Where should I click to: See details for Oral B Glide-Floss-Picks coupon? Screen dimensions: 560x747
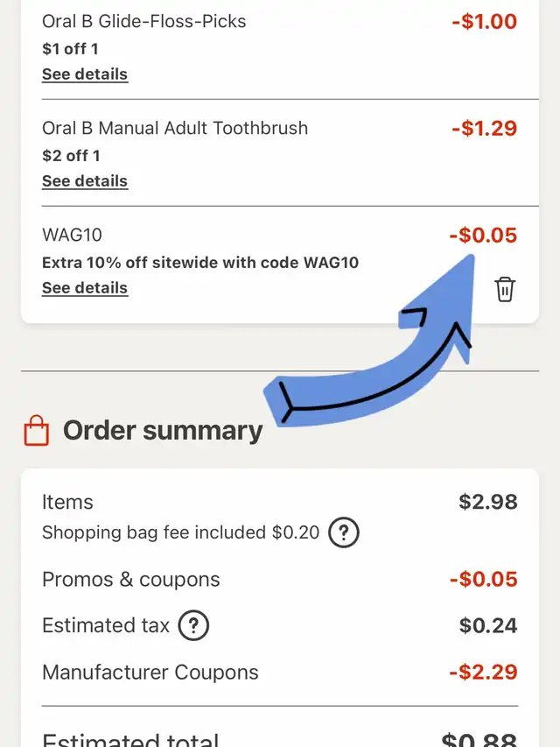point(85,74)
